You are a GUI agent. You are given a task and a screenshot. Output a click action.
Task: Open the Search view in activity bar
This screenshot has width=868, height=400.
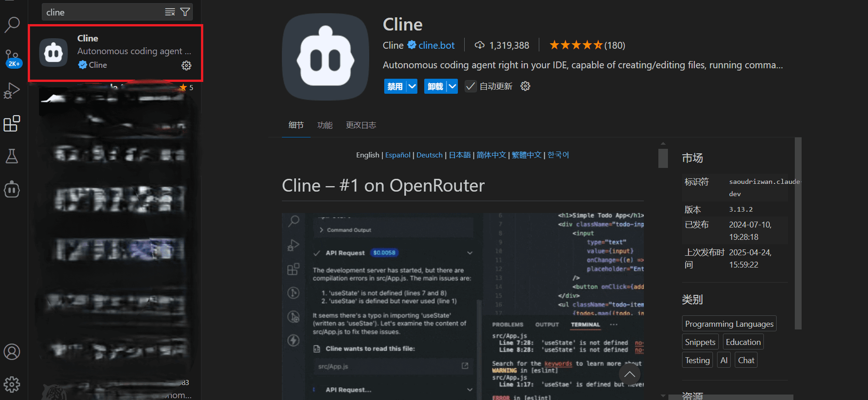pyautogui.click(x=12, y=25)
